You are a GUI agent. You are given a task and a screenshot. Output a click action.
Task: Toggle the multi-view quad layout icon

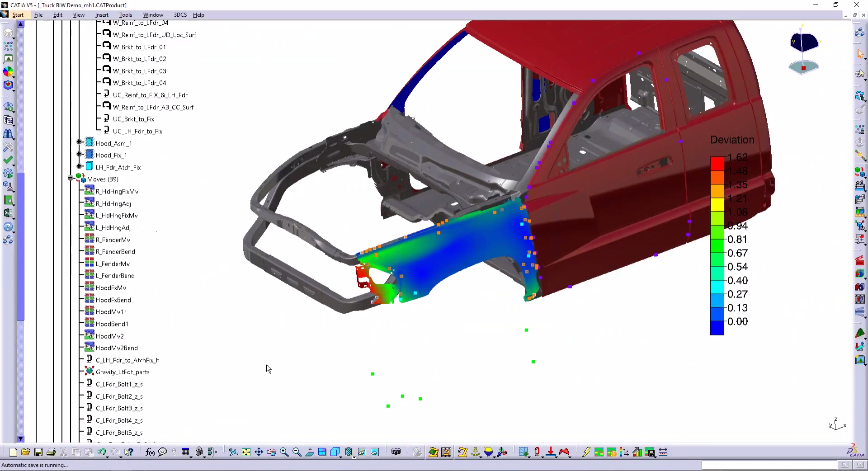pyautogui.click(x=322, y=452)
